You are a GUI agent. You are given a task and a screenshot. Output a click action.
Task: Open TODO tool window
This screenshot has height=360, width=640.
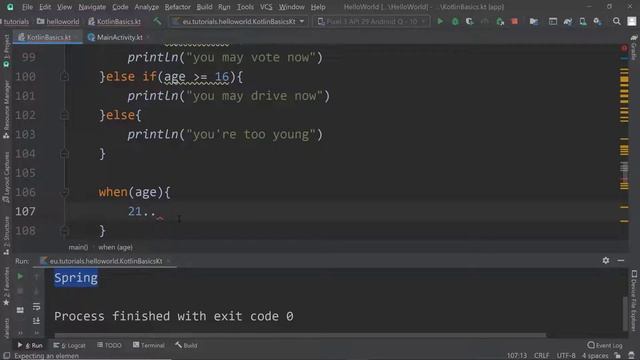pyautogui.click(x=109, y=345)
